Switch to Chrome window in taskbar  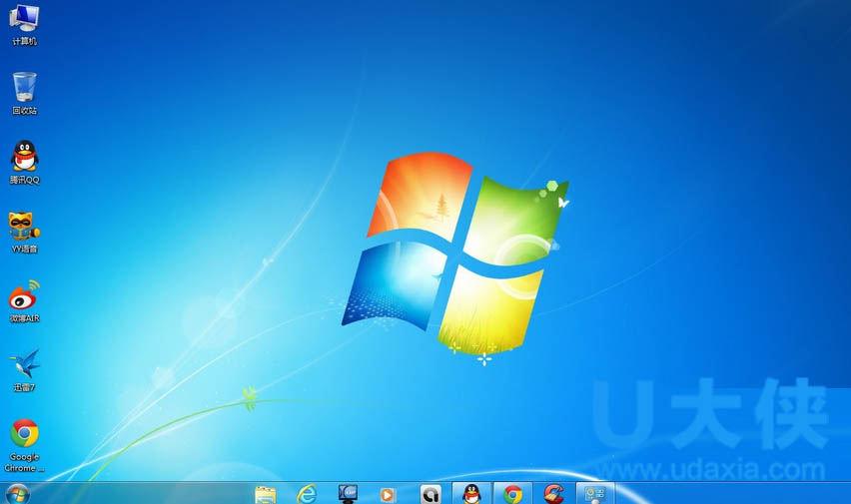coord(512,493)
